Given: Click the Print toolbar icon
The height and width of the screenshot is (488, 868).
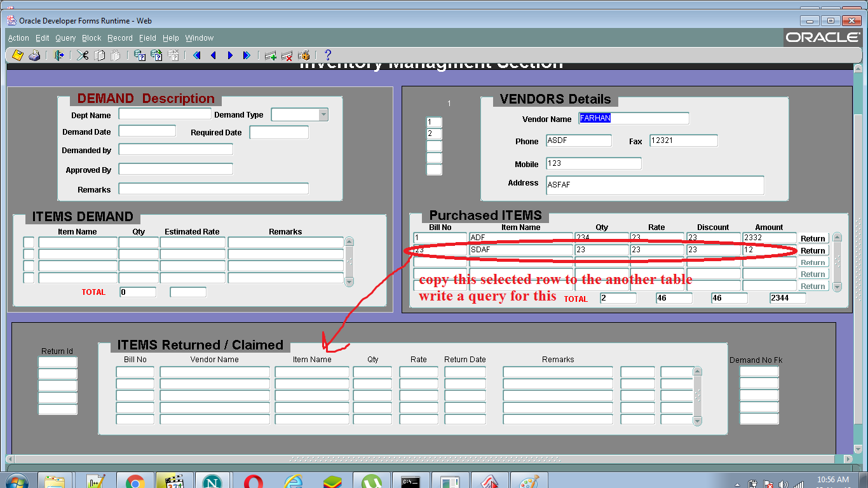Looking at the screenshot, I should 34,55.
